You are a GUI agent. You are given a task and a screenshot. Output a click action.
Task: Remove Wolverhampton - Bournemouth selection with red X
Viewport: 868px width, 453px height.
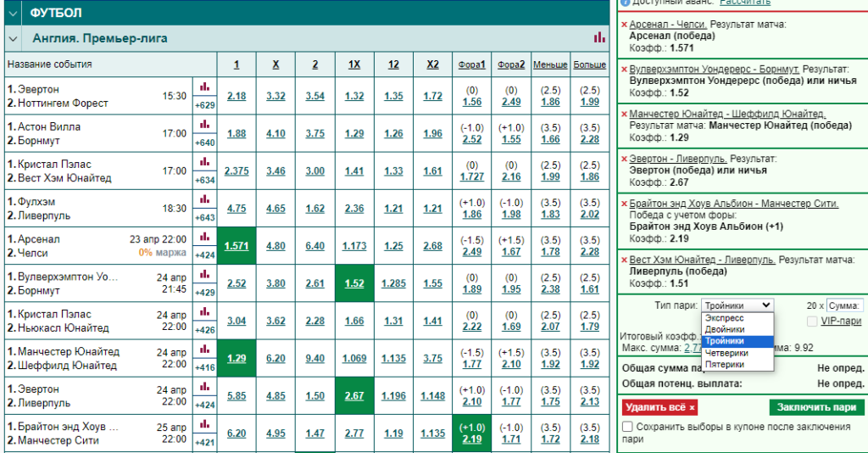click(625, 70)
